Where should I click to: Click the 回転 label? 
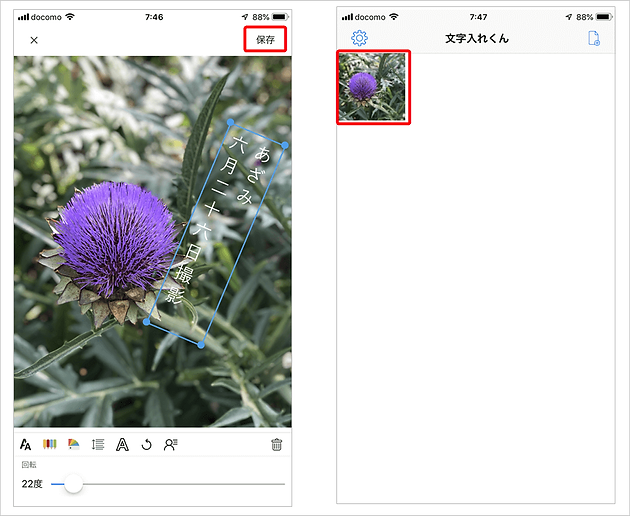pos(29,465)
